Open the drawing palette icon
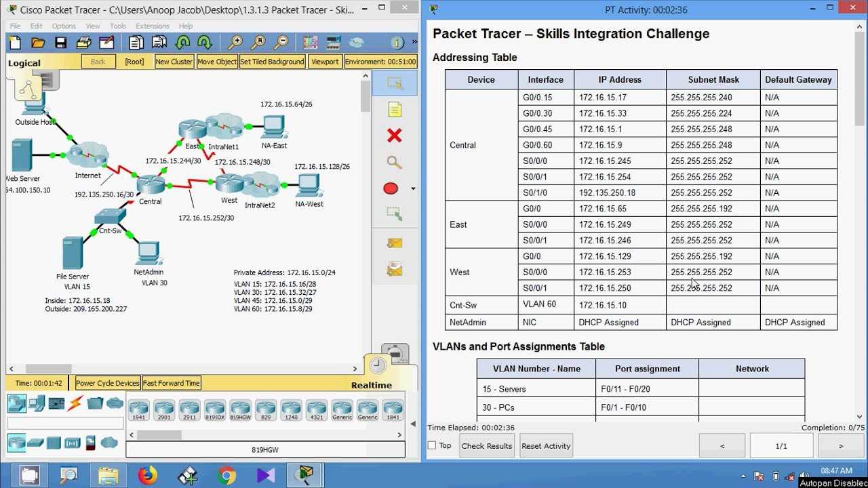 click(311, 43)
